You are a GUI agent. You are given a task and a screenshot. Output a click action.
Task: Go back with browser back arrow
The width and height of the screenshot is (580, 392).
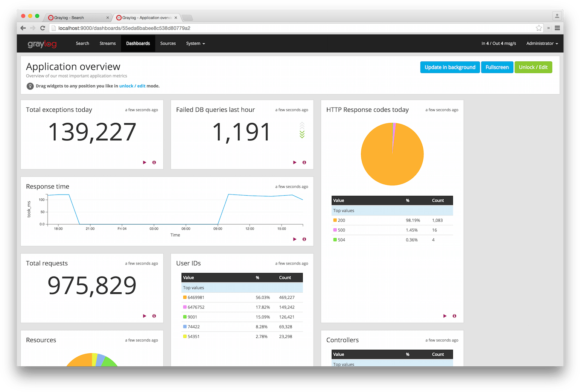(23, 28)
